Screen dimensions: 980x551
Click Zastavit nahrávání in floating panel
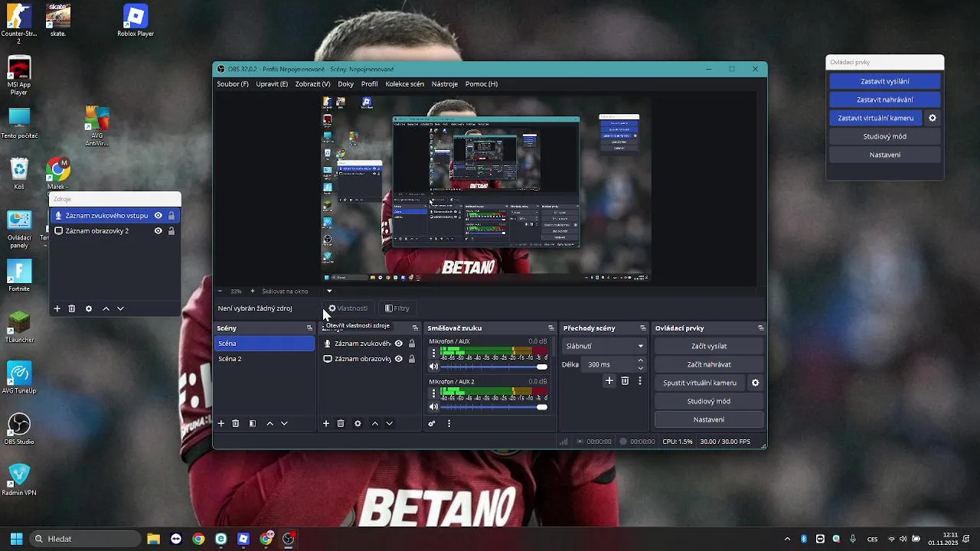point(885,99)
